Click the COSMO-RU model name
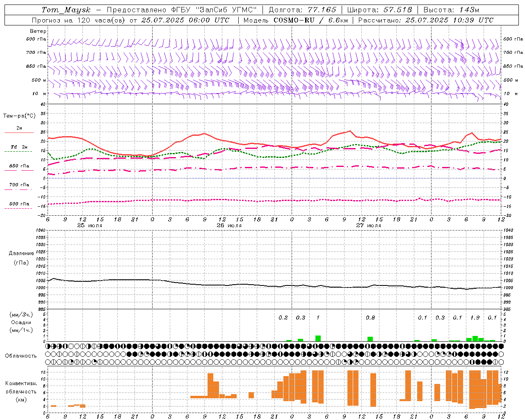Viewport: 525px width, 420px height. point(294,20)
